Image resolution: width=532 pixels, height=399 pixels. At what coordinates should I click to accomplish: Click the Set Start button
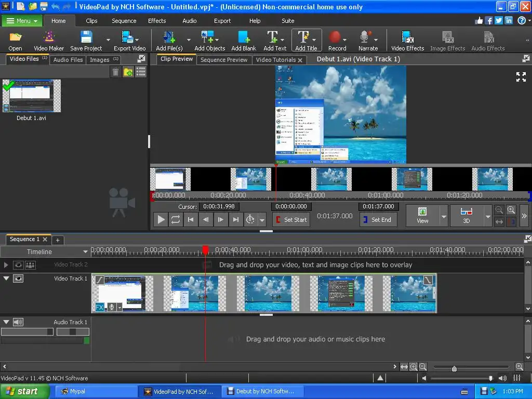(291, 220)
